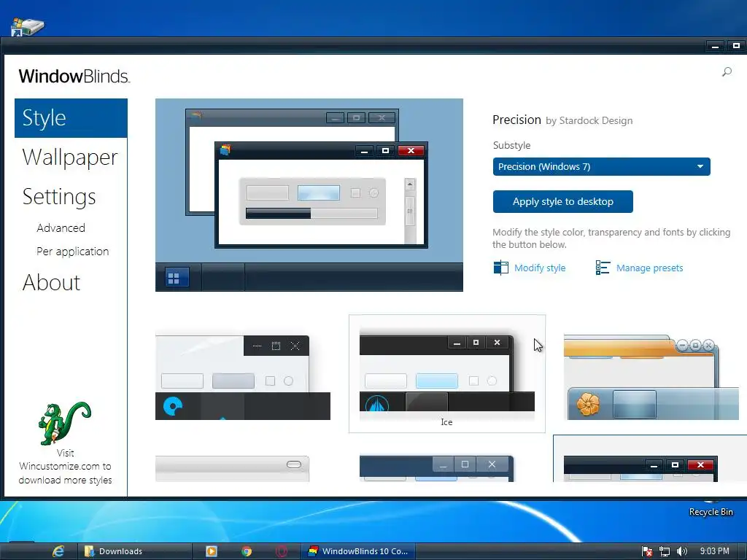The width and height of the screenshot is (747, 560).
Task: Open Internet Explorer from the taskbar
Action: (x=58, y=551)
